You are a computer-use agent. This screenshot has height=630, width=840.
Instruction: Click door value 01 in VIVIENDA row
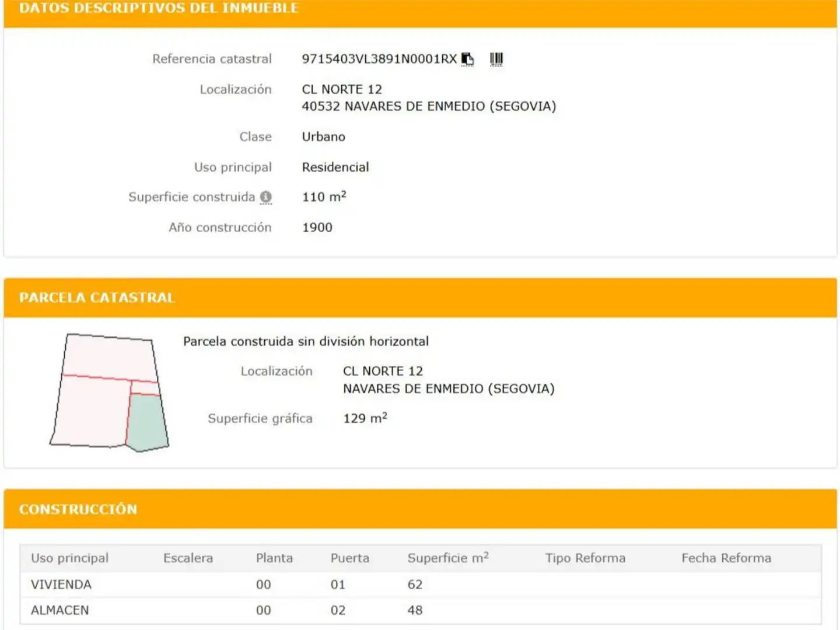click(x=338, y=584)
